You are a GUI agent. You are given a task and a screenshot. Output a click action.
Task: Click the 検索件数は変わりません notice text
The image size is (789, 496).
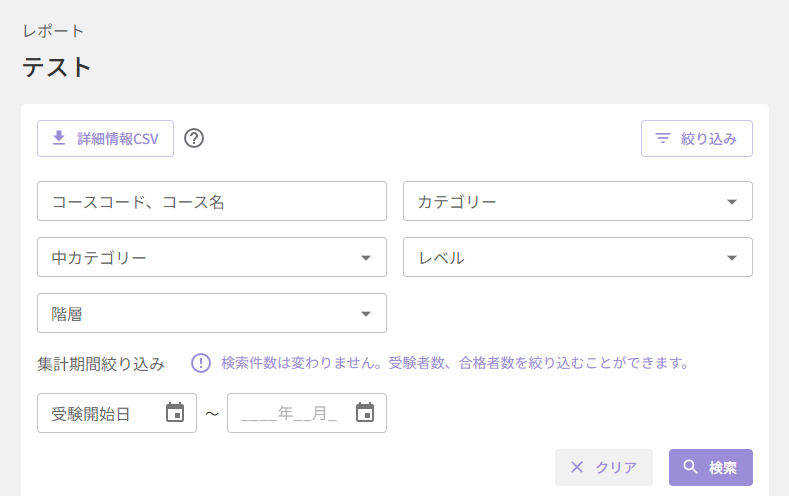pyautogui.click(x=455, y=363)
